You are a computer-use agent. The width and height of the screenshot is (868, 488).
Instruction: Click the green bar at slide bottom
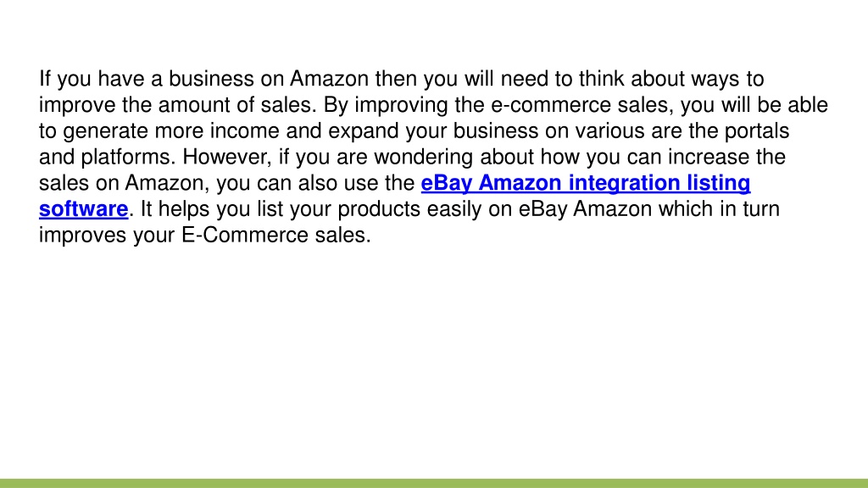tap(434, 484)
